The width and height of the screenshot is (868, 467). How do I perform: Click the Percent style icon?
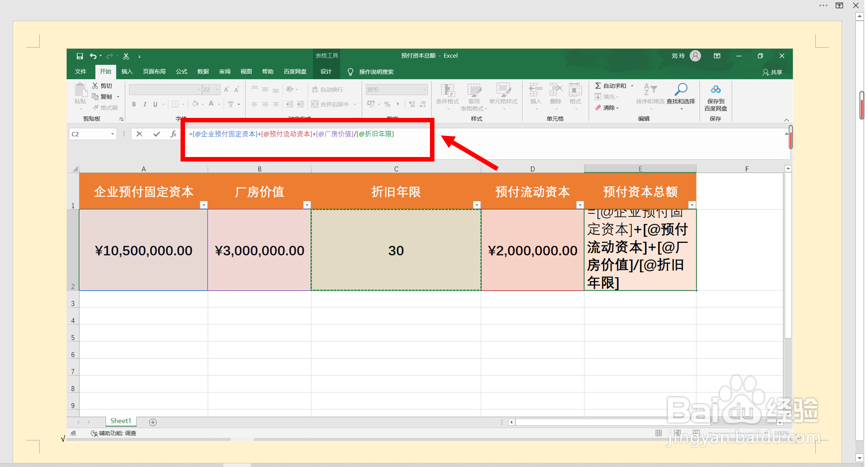tap(387, 104)
